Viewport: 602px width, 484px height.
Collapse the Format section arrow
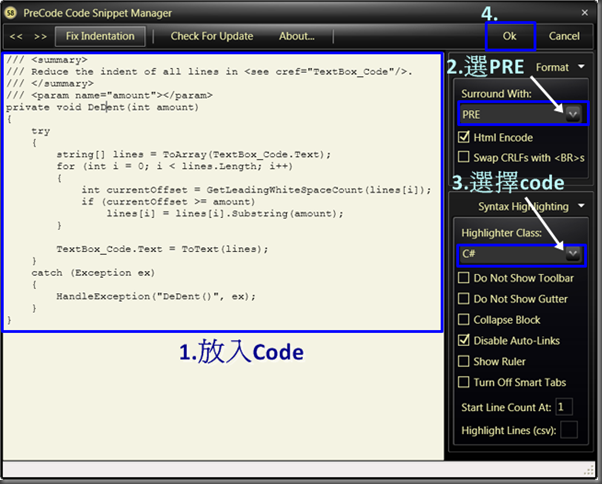pos(581,66)
